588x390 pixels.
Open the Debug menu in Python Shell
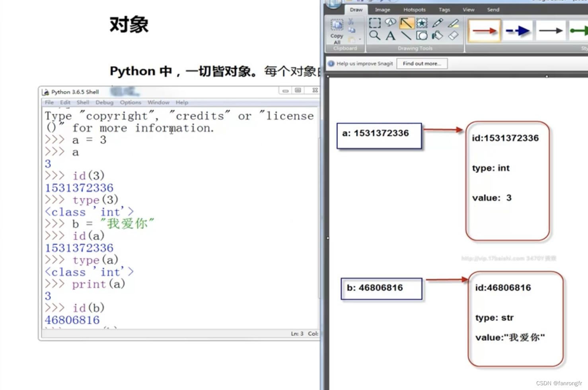(x=104, y=103)
